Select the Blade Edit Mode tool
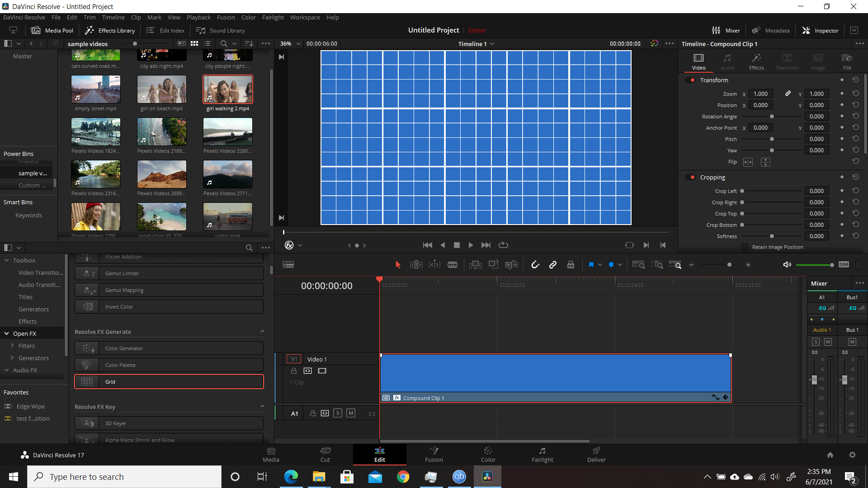The height and width of the screenshot is (488, 868). coord(453,265)
